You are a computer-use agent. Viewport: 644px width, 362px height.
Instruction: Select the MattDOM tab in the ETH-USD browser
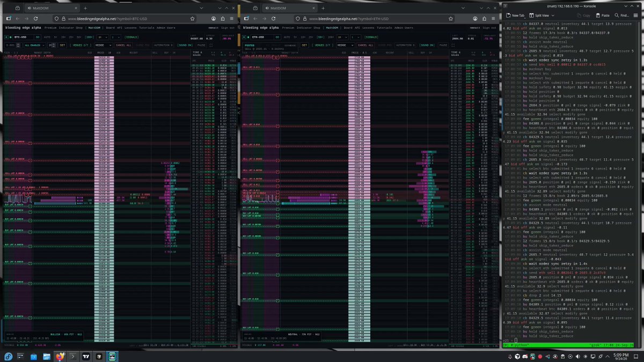(x=290, y=9)
